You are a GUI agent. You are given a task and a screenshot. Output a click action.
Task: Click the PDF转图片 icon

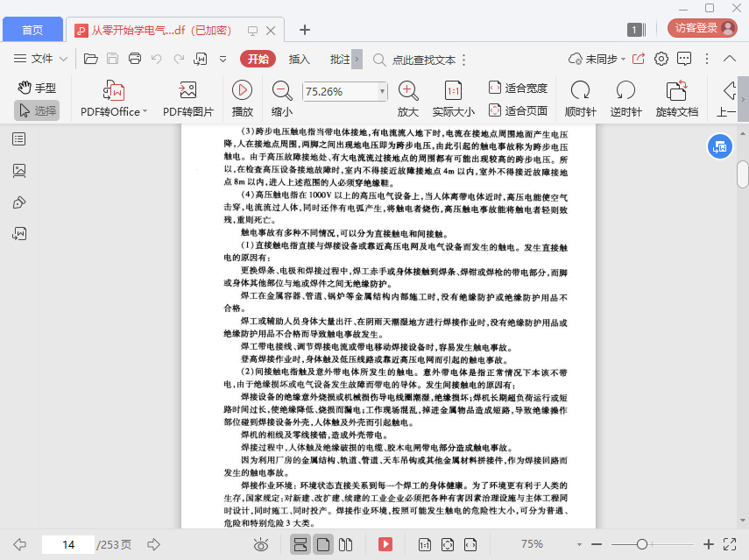tap(187, 91)
